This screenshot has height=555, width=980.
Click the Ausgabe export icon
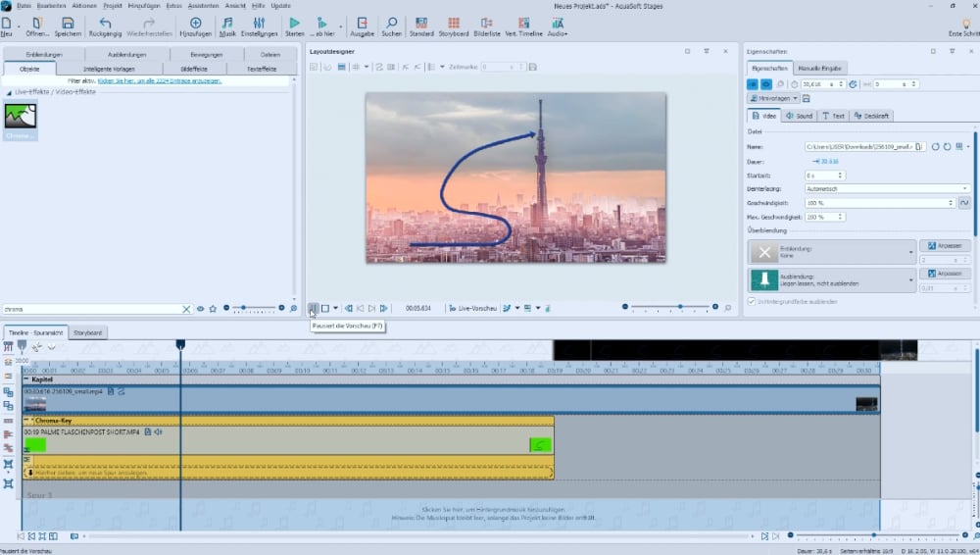point(362,23)
